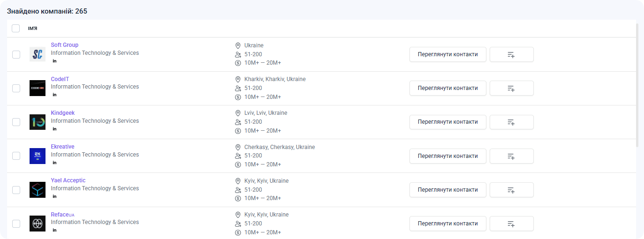Check the box next to CodeIT

tap(16, 88)
